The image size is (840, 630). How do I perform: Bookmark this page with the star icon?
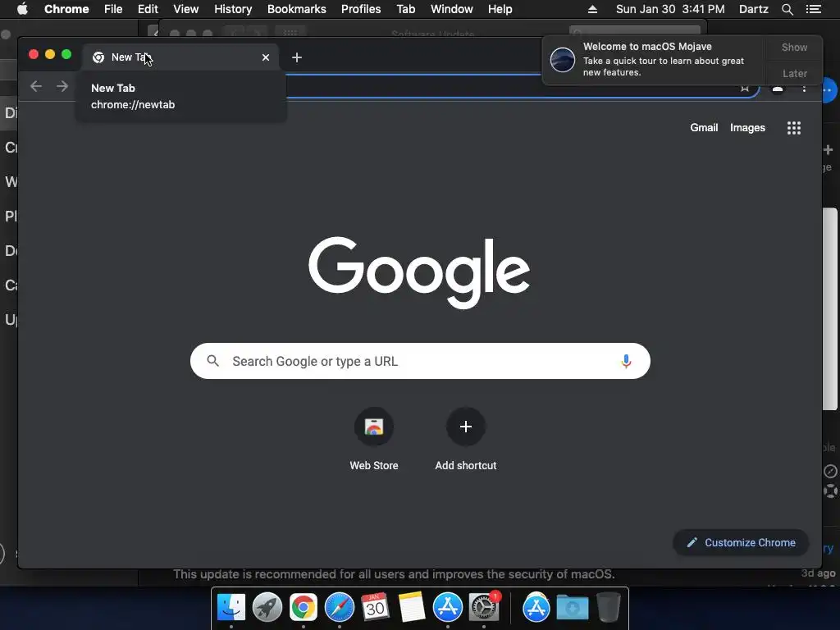click(744, 88)
